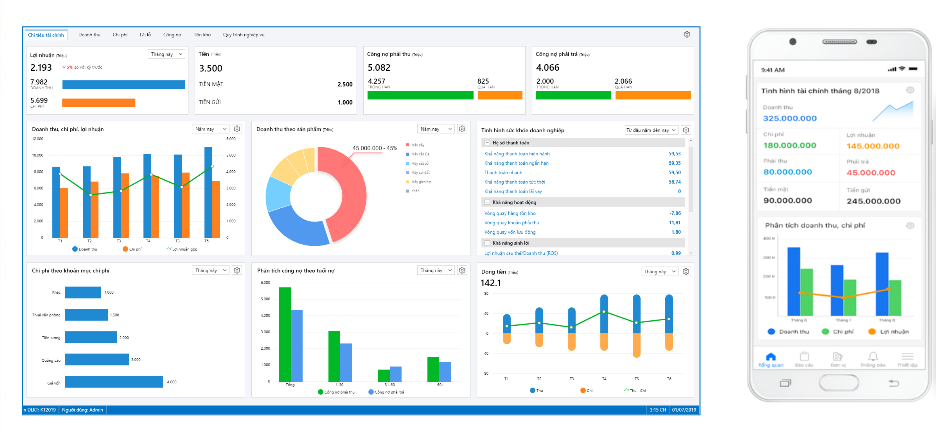Screen dimensions: 951x432
Task: Tap Thiết lập menu icon on phone
Action: [907, 359]
